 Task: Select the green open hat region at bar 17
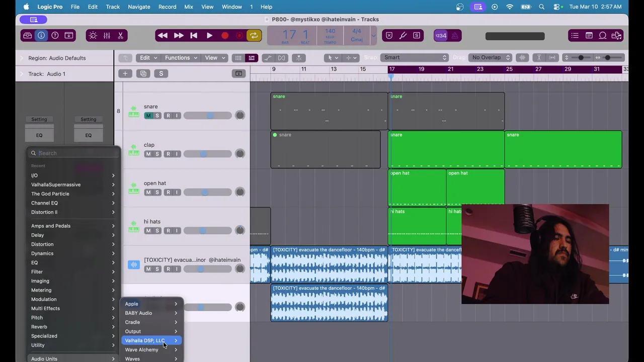(417, 188)
